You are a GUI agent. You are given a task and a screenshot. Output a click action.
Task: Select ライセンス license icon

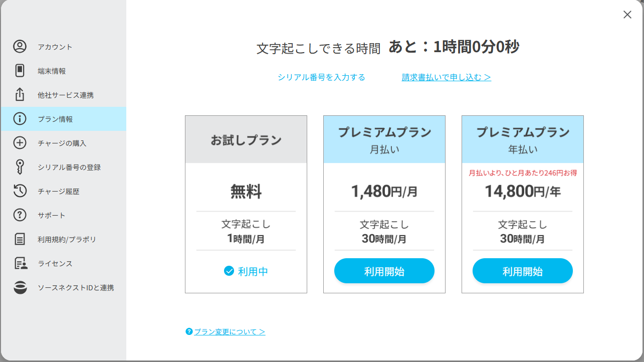pos(20,263)
